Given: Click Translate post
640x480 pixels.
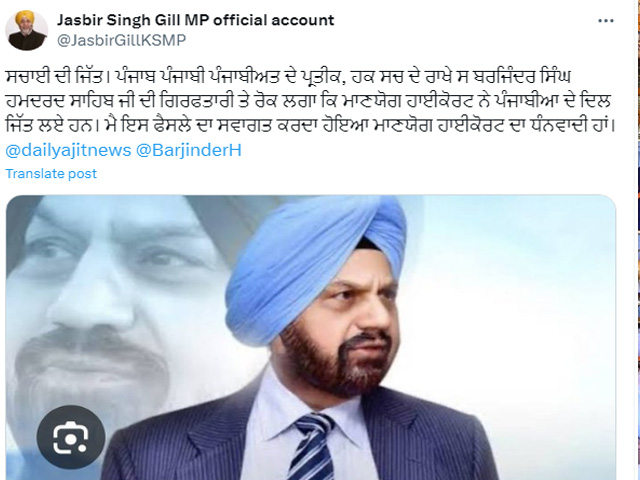Looking at the screenshot, I should tap(51, 173).
